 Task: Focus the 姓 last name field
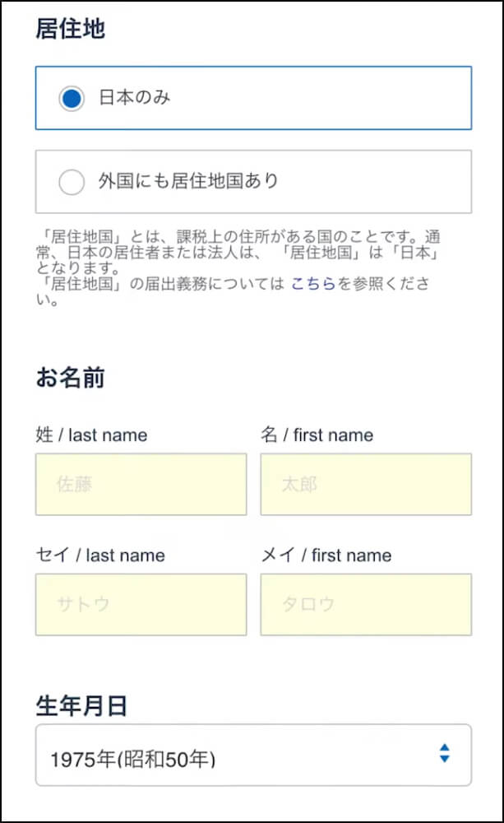(x=141, y=484)
